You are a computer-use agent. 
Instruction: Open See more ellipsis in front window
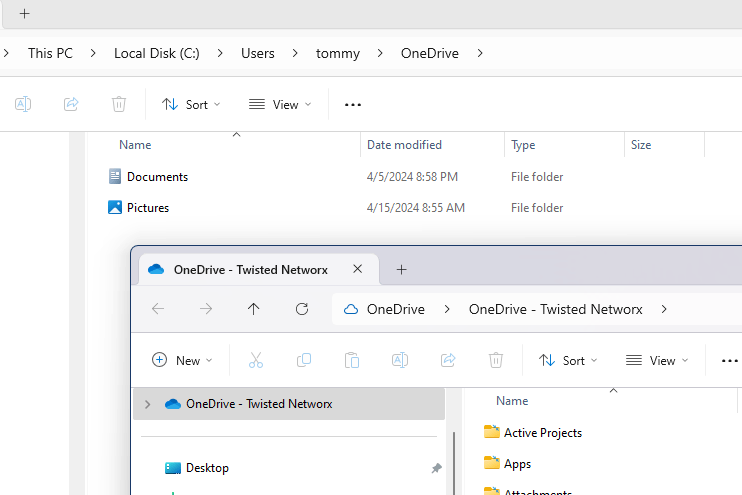coord(729,361)
